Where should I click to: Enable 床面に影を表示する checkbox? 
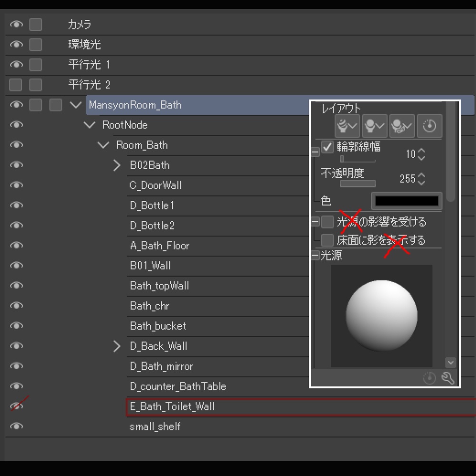[327, 240]
